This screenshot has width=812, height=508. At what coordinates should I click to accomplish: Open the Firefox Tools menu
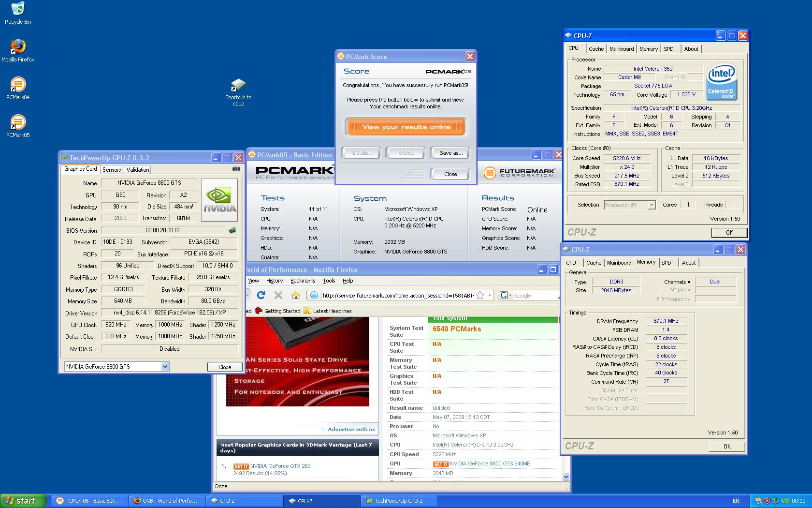point(329,281)
